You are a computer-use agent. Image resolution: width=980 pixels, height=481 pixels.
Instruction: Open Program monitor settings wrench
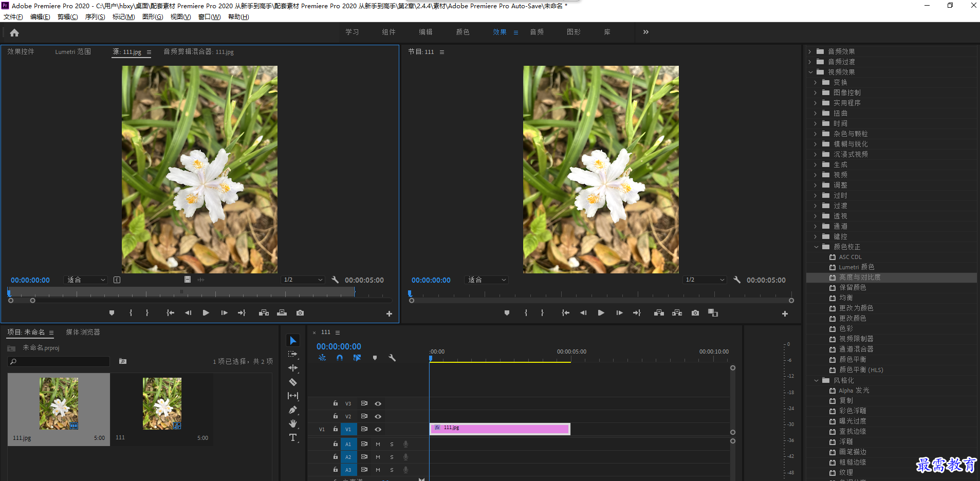coord(737,280)
